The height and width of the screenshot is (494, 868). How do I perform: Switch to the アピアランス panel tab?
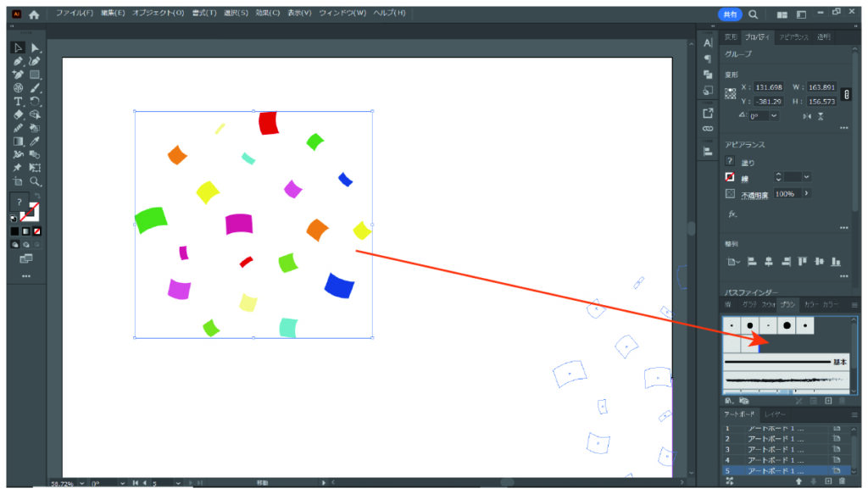[793, 37]
